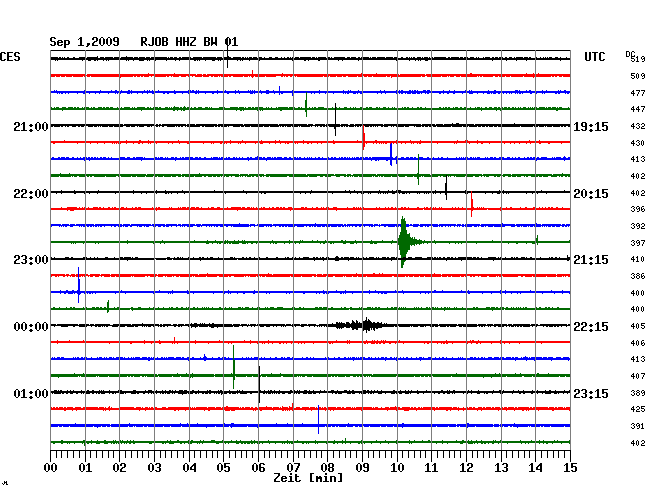This screenshot has height=494, width=650.
Task: Click the DC value "432"
Action: click(x=638, y=126)
